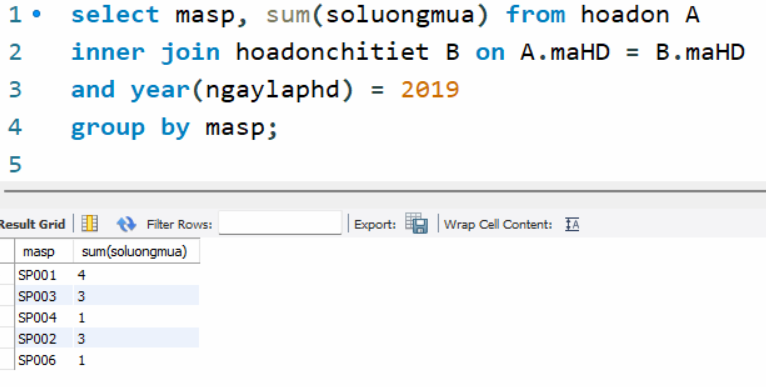Click line number 5 in the gutter
Image resolution: width=766 pixels, height=387 pixels.
15,164
